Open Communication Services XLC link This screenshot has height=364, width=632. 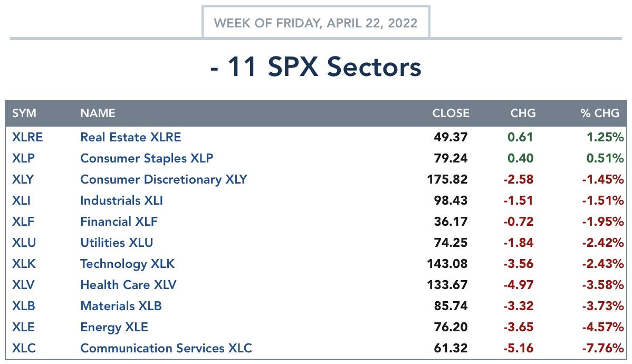pos(166,348)
